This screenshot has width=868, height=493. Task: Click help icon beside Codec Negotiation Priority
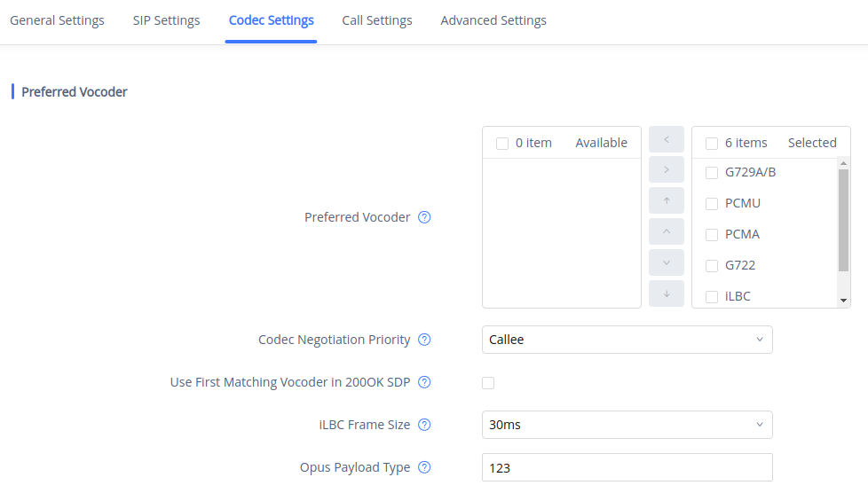coord(424,340)
